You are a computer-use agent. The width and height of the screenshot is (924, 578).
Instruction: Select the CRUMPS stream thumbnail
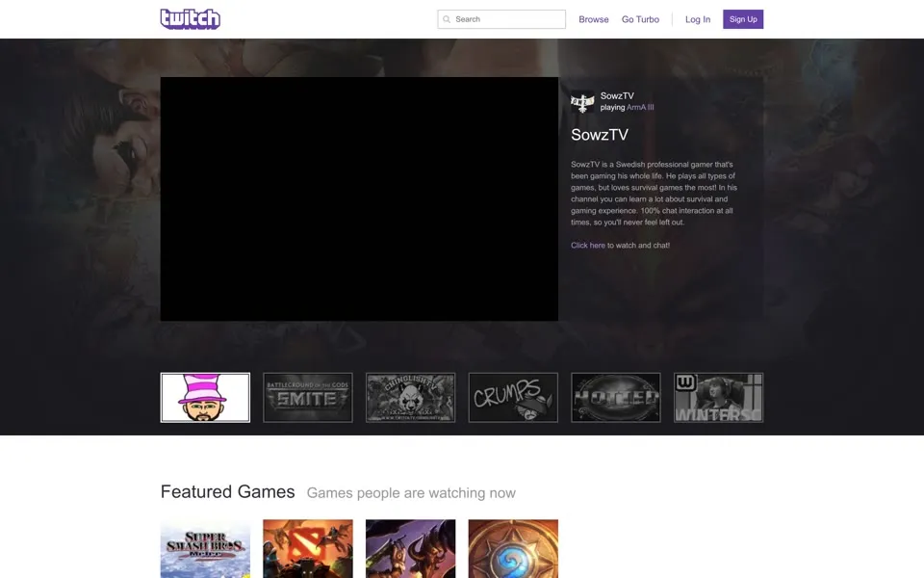513,398
